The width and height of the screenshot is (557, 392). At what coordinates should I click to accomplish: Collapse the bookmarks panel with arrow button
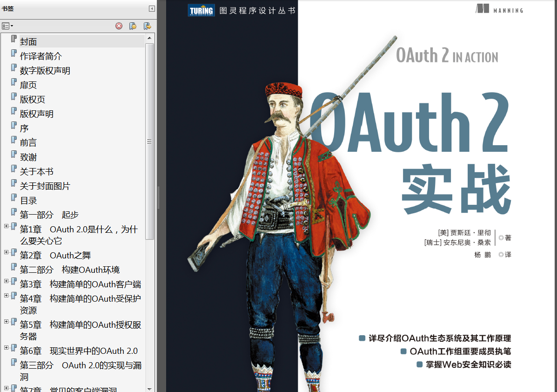coord(152,8)
